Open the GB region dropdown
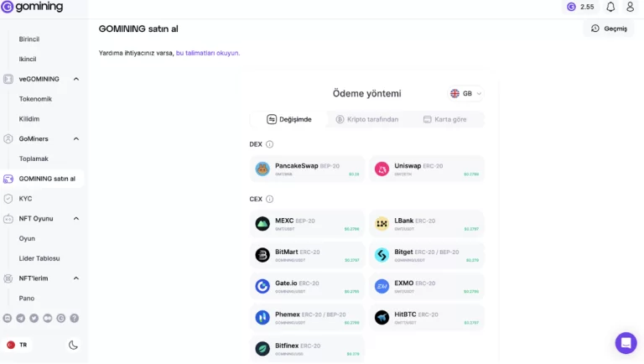This screenshot has width=644, height=364. (465, 94)
